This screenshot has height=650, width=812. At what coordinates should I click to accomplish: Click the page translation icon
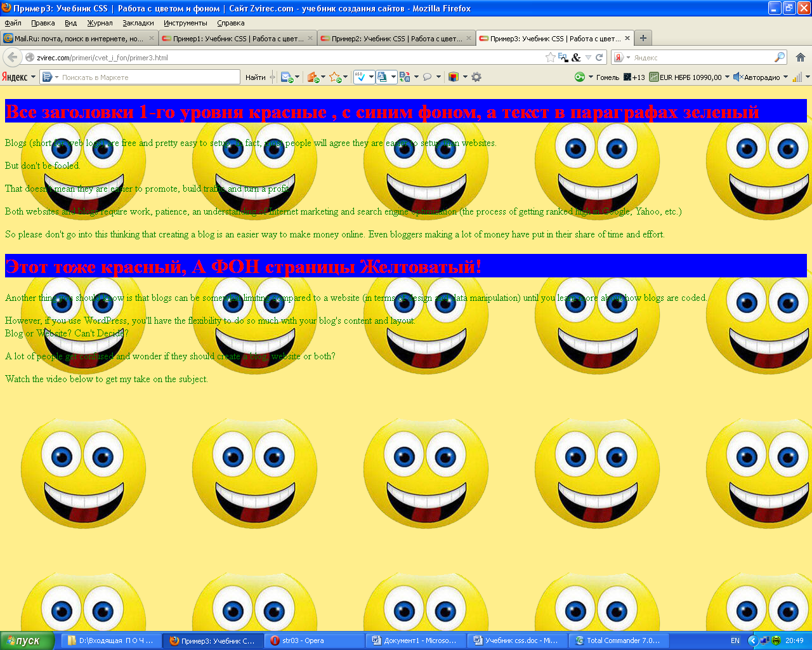405,77
